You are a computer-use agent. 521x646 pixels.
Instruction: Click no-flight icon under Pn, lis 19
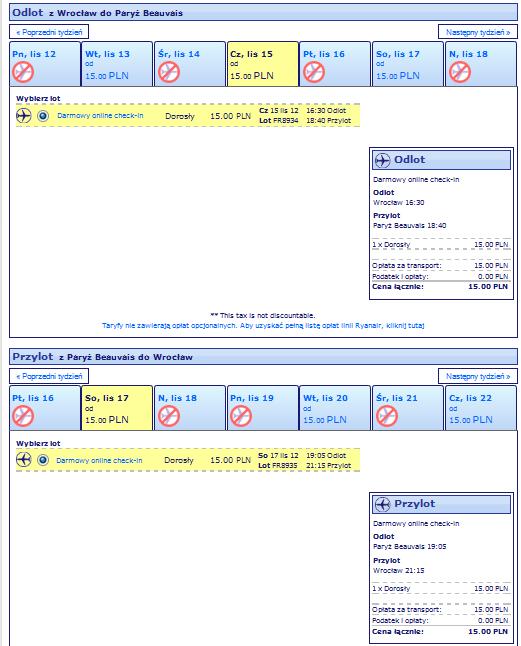241,416
